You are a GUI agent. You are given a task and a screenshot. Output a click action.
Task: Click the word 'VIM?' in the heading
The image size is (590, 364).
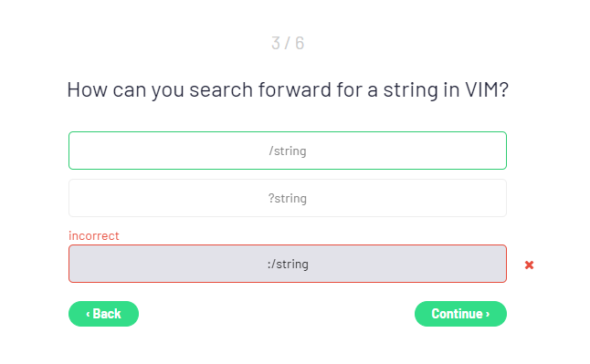[487, 89]
